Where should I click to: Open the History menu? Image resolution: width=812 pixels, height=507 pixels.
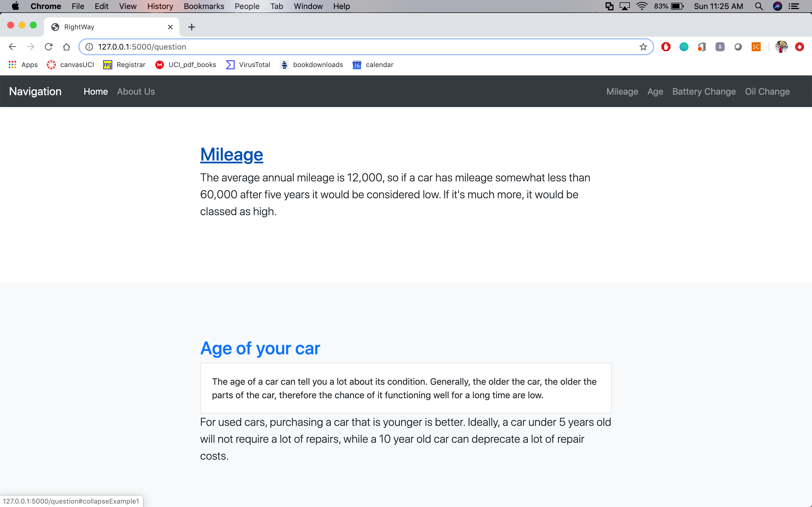[160, 6]
